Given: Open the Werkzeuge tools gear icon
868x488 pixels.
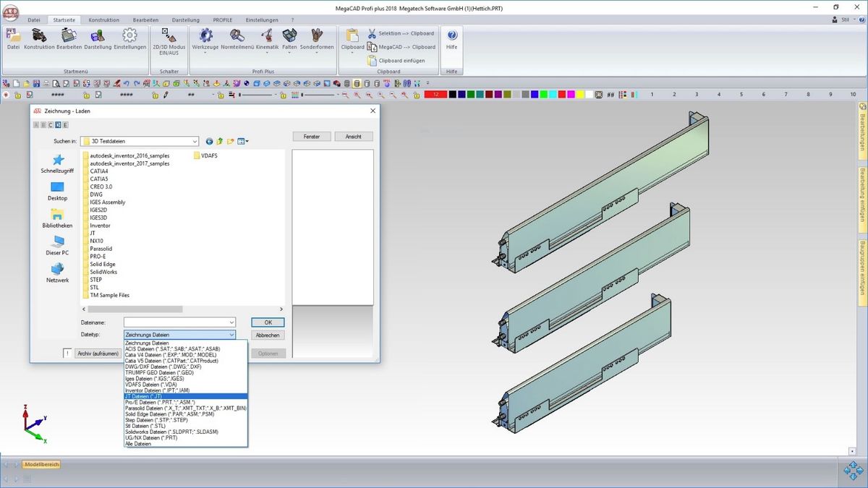Looking at the screenshot, I should [x=205, y=38].
